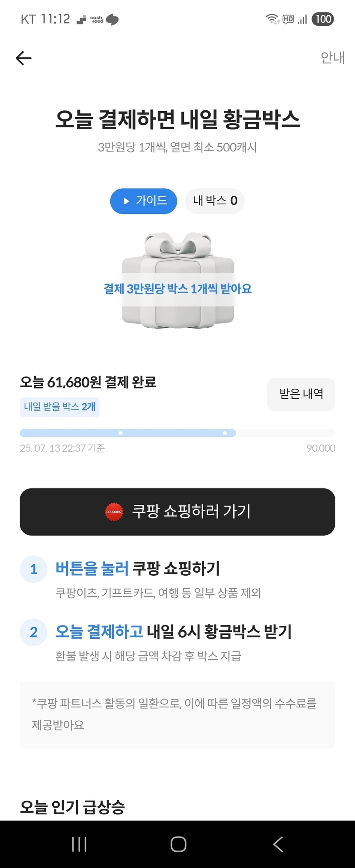Tap the step 1 number circle
355x868 pixels.
[x=33, y=569]
